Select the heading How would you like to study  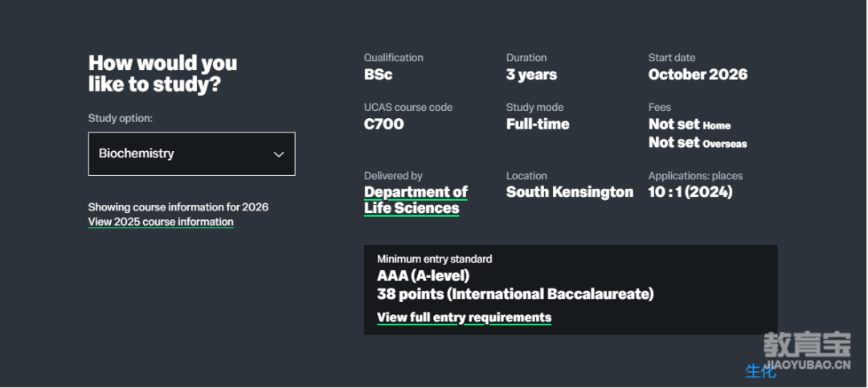tap(162, 74)
